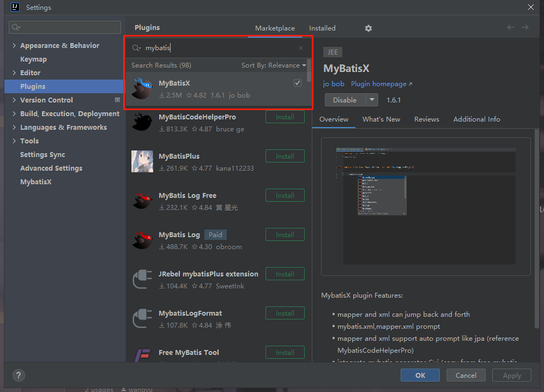
Task: Open the Plugin homepage link
Action: [381, 84]
